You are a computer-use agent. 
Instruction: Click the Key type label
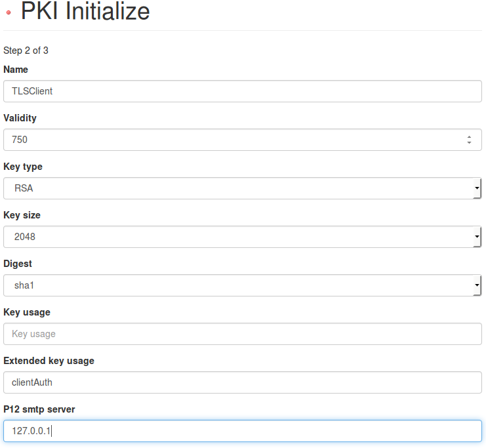click(x=23, y=167)
